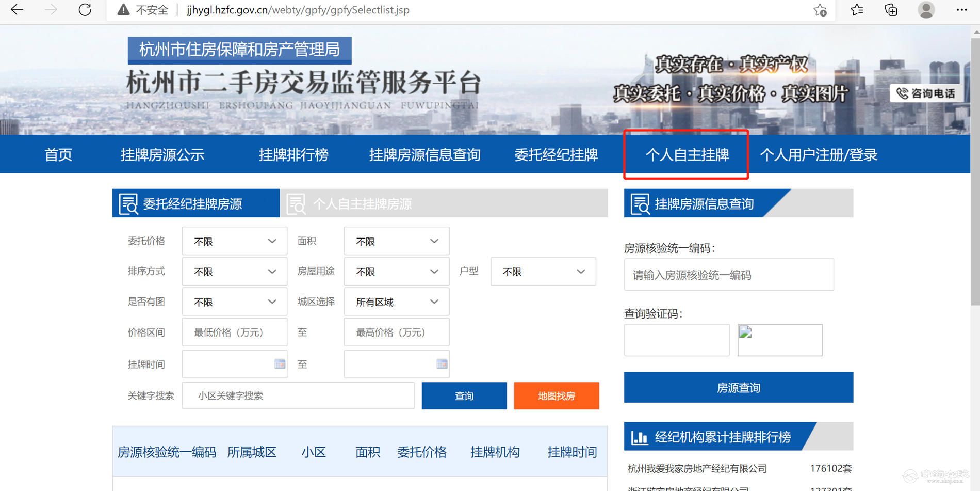Switch to 个人自主挂牌房源 tab
Image resolution: width=980 pixels, height=491 pixels.
(x=361, y=204)
